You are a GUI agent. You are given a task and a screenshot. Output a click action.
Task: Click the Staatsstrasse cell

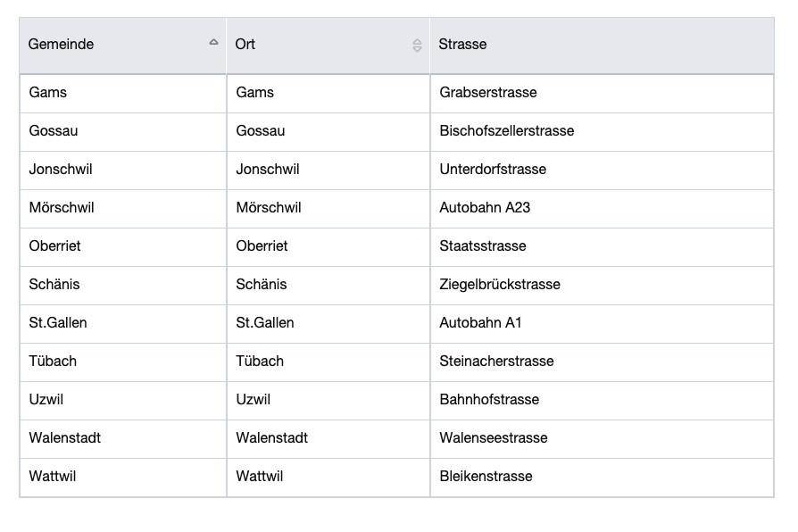coord(483,246)
